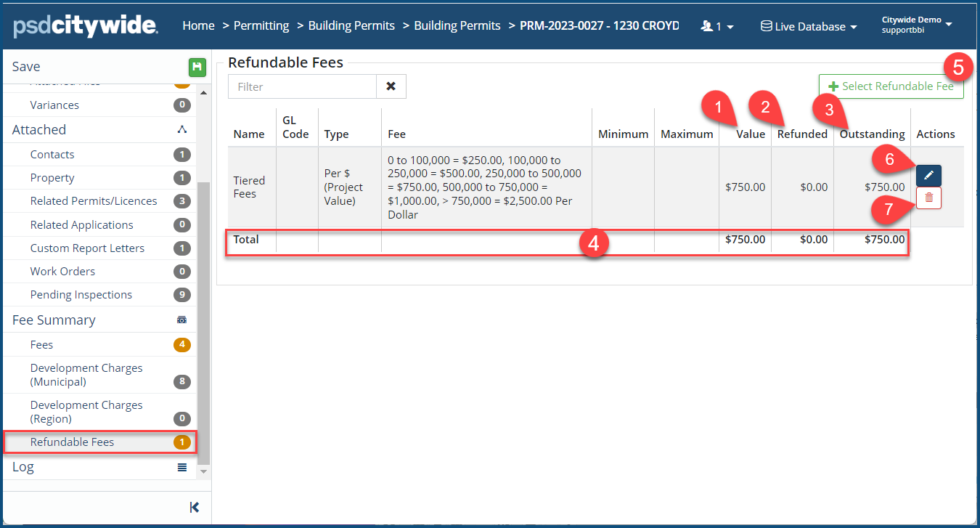
Task: Clear the filter with the X button
Action: point(391,86)
